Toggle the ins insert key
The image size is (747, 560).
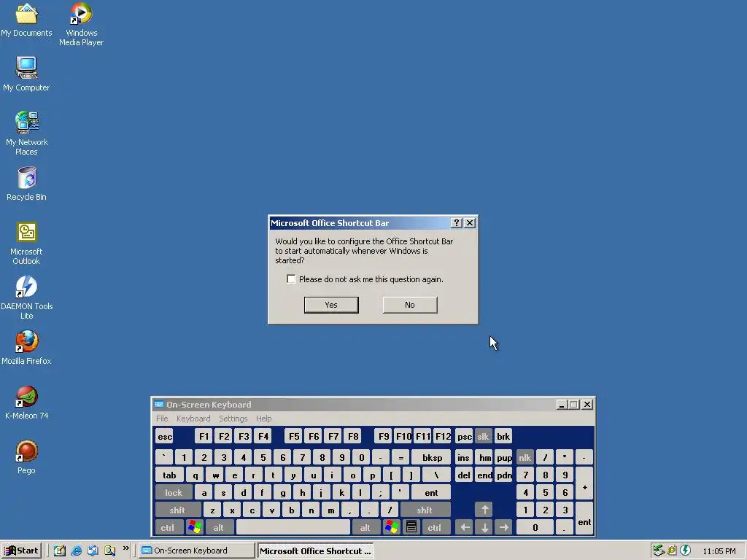pos(463,457)
